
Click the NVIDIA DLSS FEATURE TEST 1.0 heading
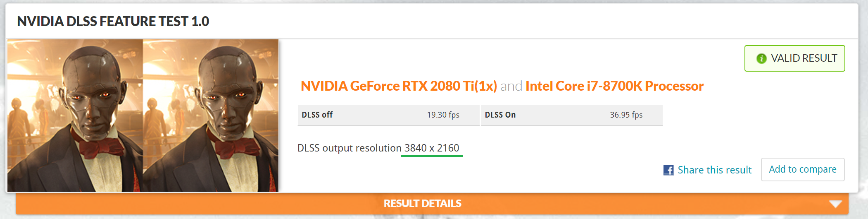pos(113,22)
